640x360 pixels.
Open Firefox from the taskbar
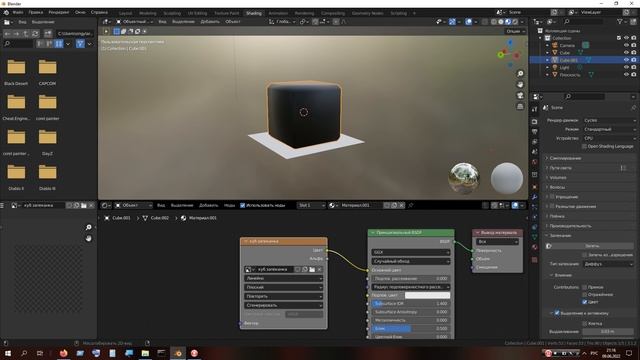click(x=64, y=353)
